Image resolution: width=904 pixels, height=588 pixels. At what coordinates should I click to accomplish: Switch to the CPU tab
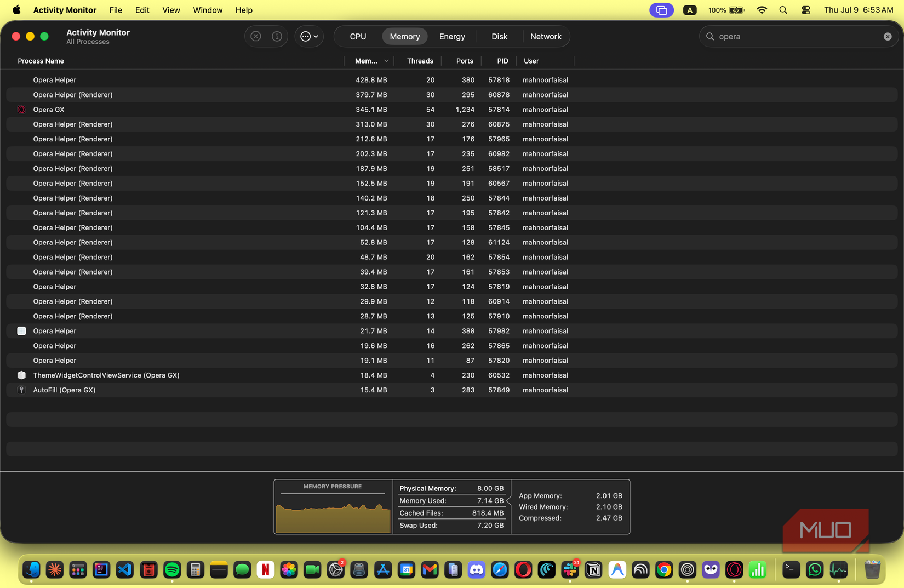(358, 36)
